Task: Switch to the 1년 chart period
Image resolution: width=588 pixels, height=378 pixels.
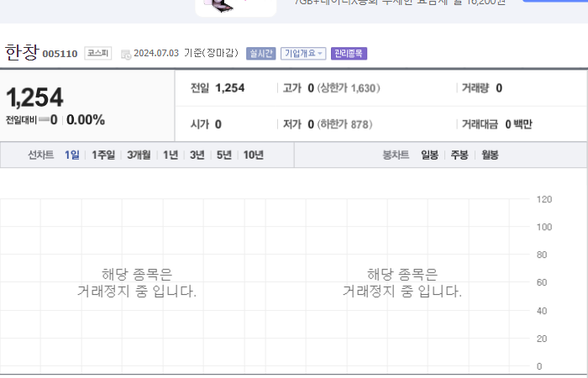Action: (171, 155)
